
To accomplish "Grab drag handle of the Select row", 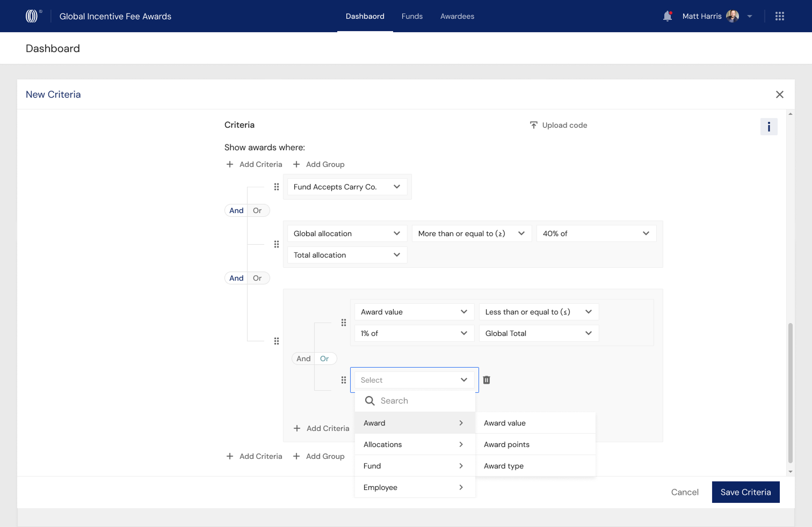I will click(344, 380).
